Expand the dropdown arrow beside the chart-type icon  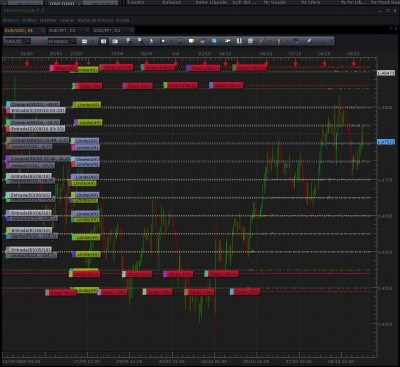coord(93,41)
